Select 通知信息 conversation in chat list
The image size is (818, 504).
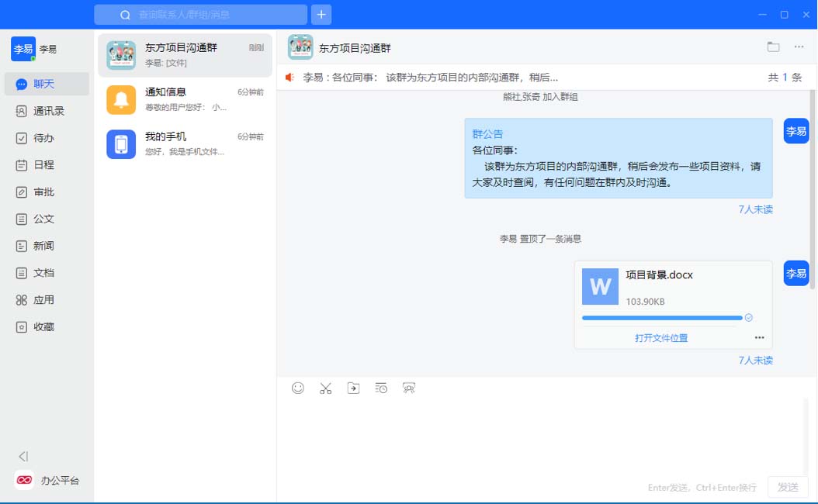click(185, 99)
